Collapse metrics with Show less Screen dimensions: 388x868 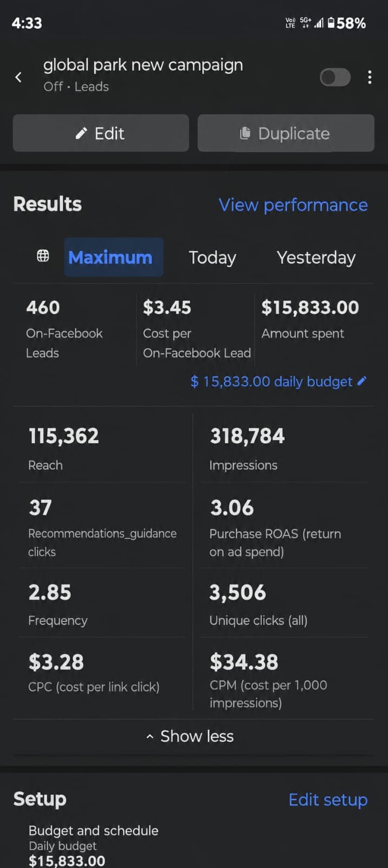pos(190,736)
